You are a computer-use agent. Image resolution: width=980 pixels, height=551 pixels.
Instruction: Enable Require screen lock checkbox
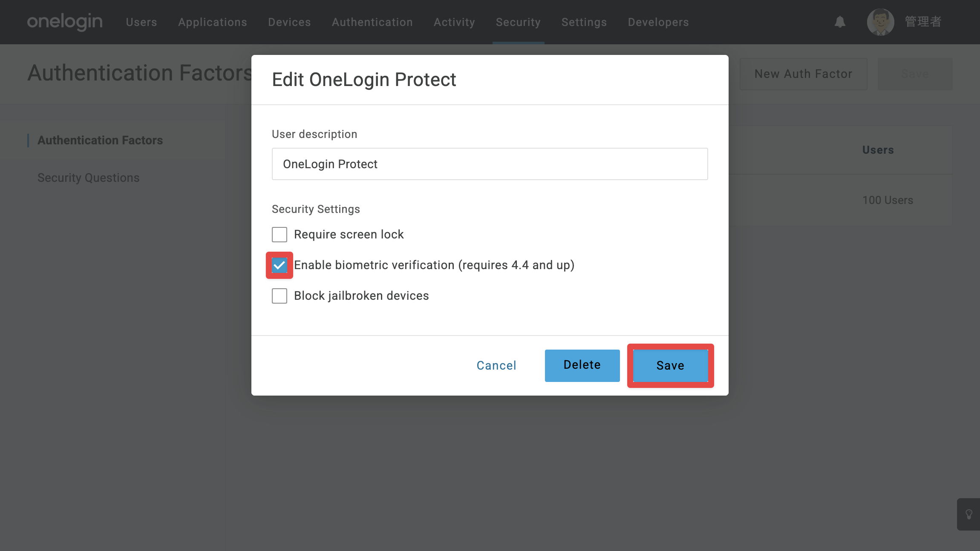tap(280, 235)
